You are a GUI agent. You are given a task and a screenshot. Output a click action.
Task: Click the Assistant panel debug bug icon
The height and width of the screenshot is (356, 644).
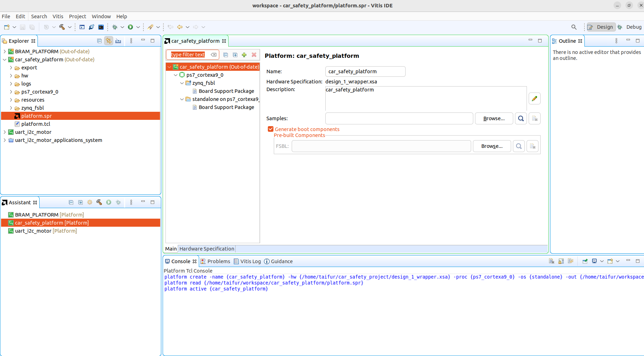(x=118, y=203)
